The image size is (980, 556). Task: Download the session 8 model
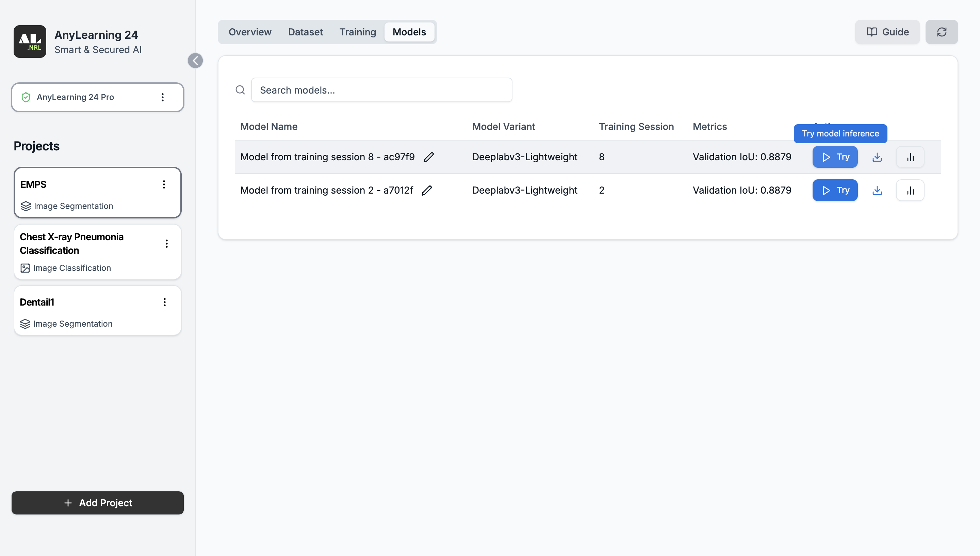pos(877,157)
